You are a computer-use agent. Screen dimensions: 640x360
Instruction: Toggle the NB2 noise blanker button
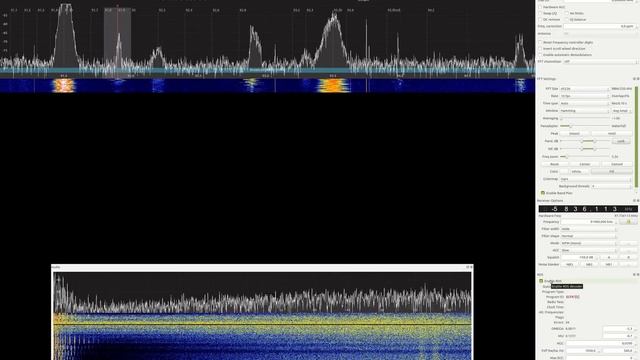tap(589, 264)
